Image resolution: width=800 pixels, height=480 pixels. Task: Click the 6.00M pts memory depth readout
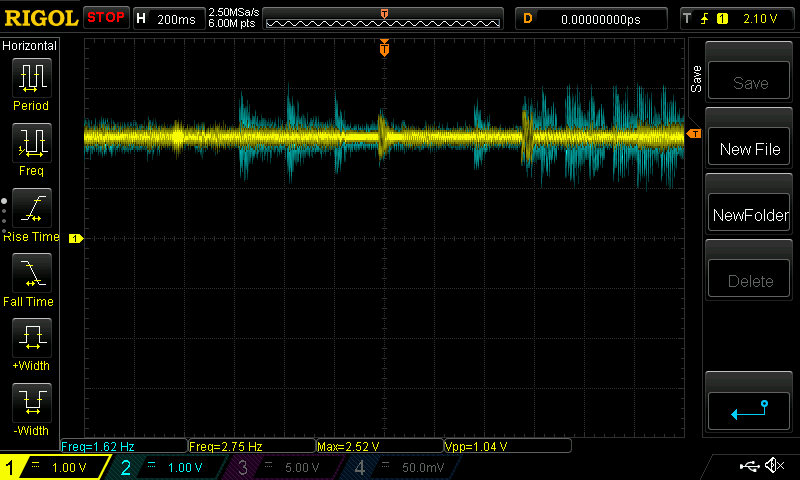(x=232, y=23)
